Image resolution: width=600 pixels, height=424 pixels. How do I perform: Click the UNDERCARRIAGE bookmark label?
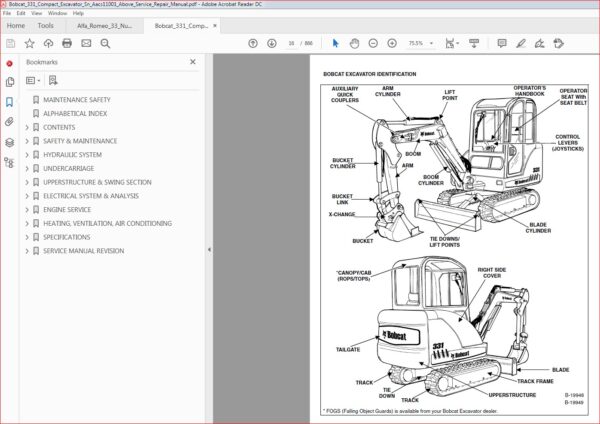pos(68,168)
